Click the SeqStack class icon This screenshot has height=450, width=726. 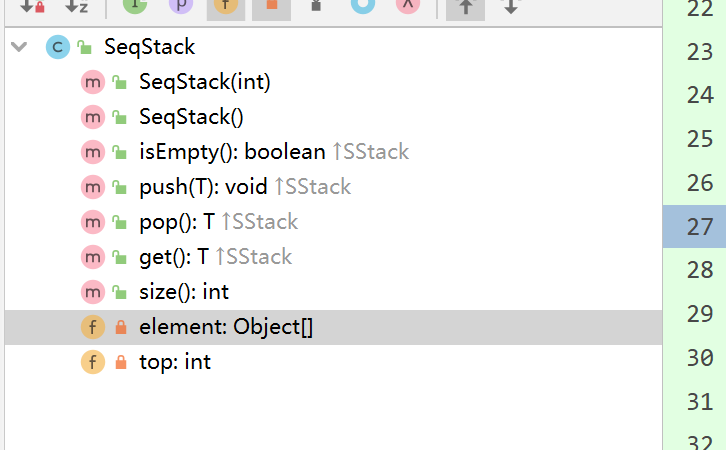point(56,47)
